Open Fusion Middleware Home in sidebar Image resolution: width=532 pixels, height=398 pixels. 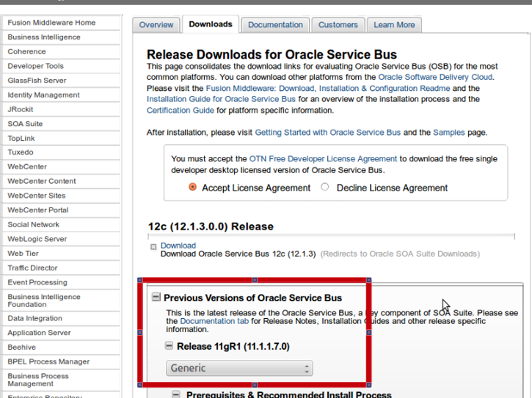61,23
